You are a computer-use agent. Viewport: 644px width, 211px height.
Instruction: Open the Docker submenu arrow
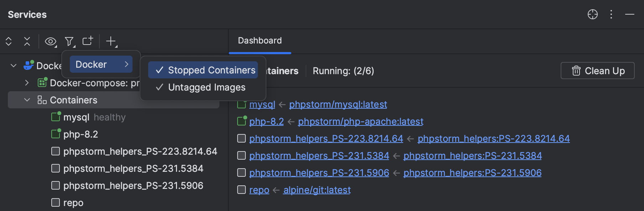tap(126, 64)
